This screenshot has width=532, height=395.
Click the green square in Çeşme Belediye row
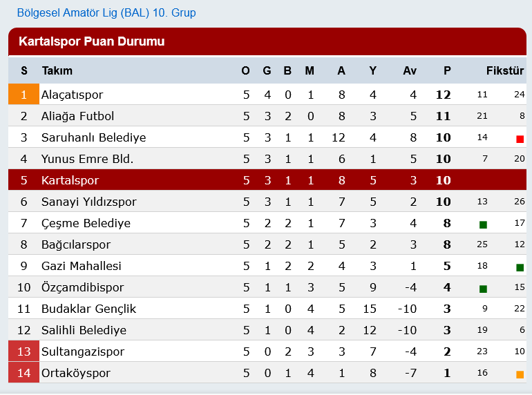[483, 224]
